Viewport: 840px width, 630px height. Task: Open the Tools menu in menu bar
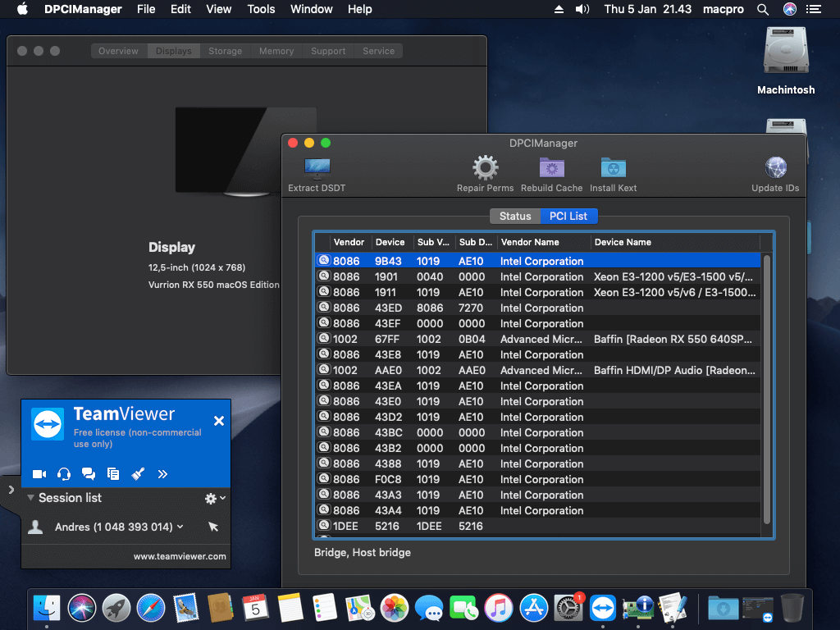(x=261, y=9)
